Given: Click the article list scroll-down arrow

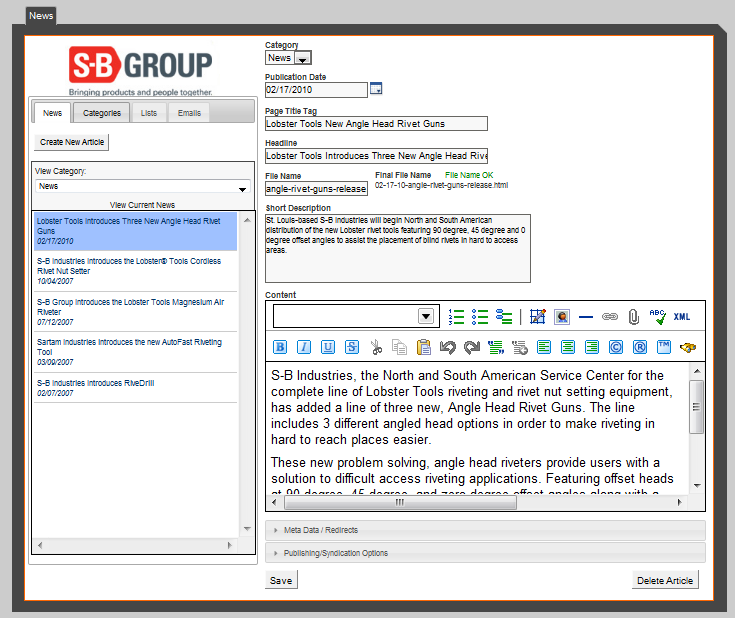Looking at the screenshot, I should point(247,529).
